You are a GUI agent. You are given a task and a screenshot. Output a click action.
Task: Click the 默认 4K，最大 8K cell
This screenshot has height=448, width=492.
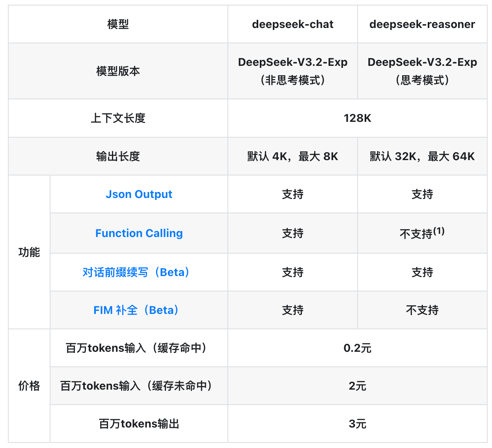pyautogui.click(x=293, y=156)
